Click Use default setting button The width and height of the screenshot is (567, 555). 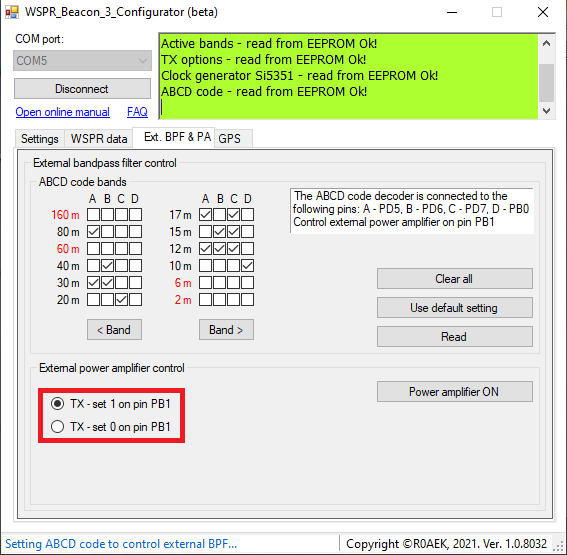[x=455, y=308]
